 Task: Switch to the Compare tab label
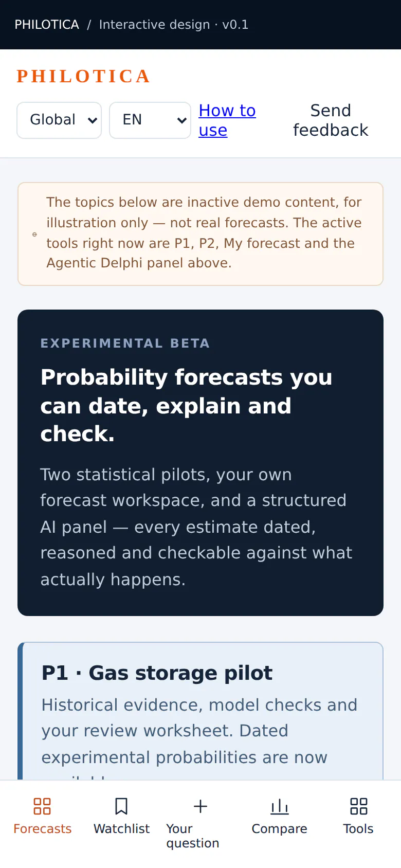click(279, 829)
